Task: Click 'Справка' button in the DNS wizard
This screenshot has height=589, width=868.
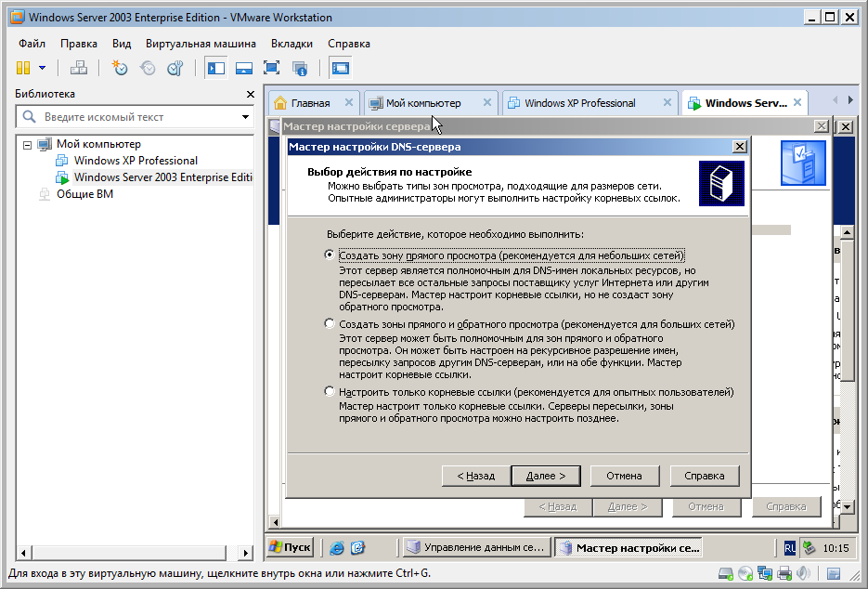Action: click(704, 476)
